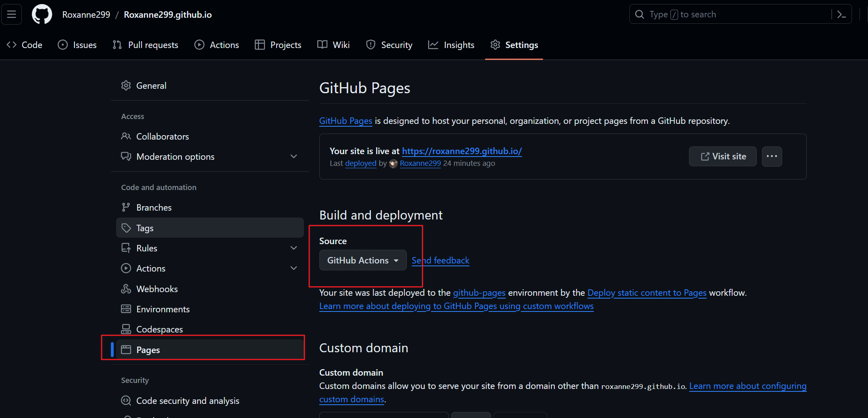Click the Pull requests branch icon
This screenshot has width=868, height=418.
pyautogui.click(x=117, y=45)
